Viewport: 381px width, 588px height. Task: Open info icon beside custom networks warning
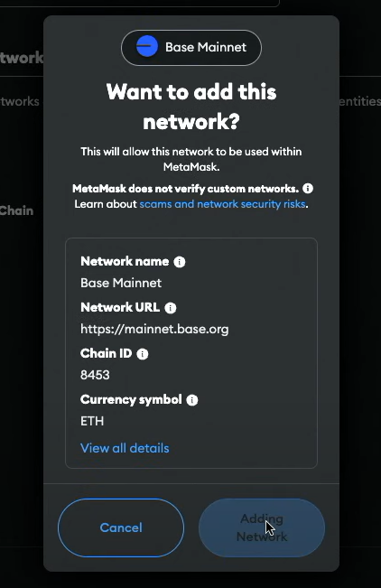[x=308, y=188]
